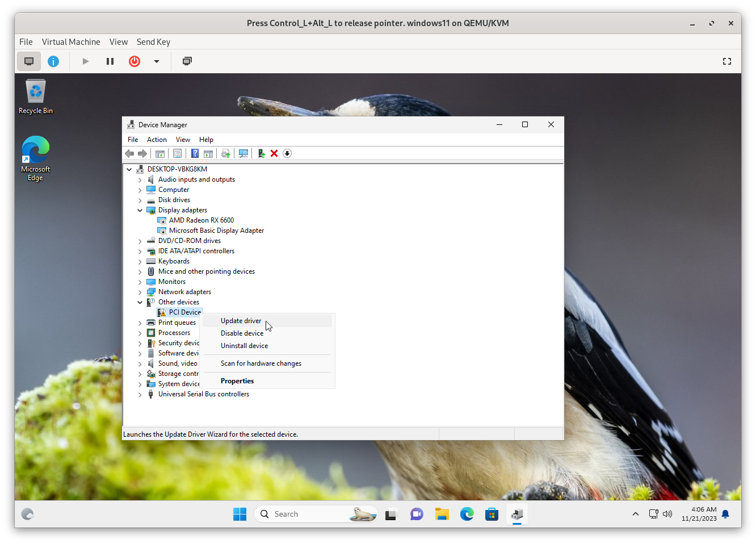Click the red Shut Down power icon
This screenshot has width=756, height=544.
point(135,61)
